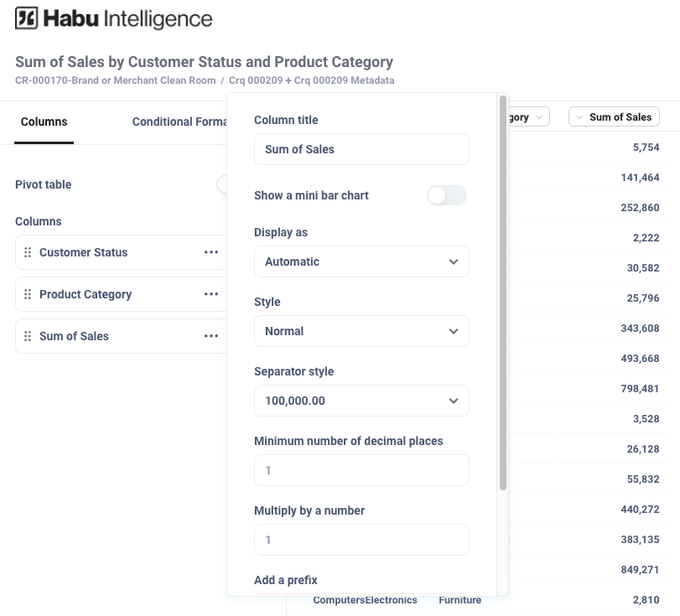Click the sort chevron in the Sum of Sales header
Image resolution: width=680 pixels, height=616 pixels.
[579, 117]
